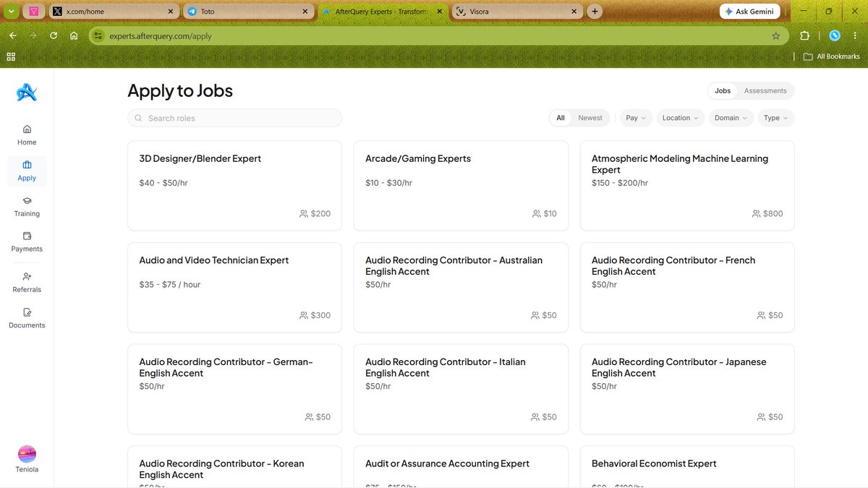Open French English Accent contributor card
This screenshot has width=868, height=488.
pos(687,287)
